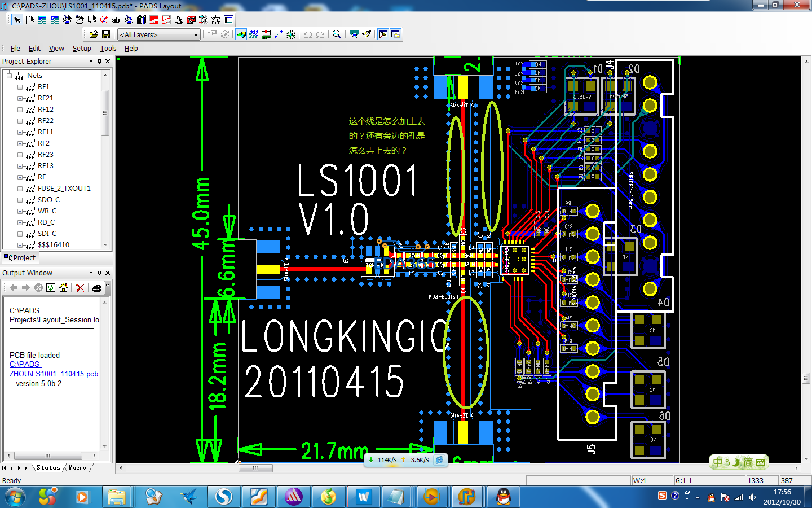Collapse the Nets tree node
Viewport: 812px width, 508px height.
pos(9,76)
